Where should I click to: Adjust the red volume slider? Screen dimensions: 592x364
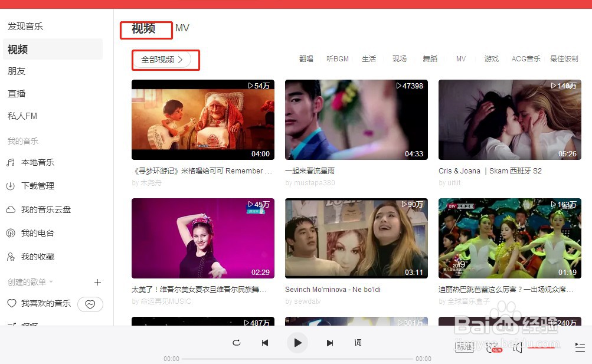tap(541, 347)
